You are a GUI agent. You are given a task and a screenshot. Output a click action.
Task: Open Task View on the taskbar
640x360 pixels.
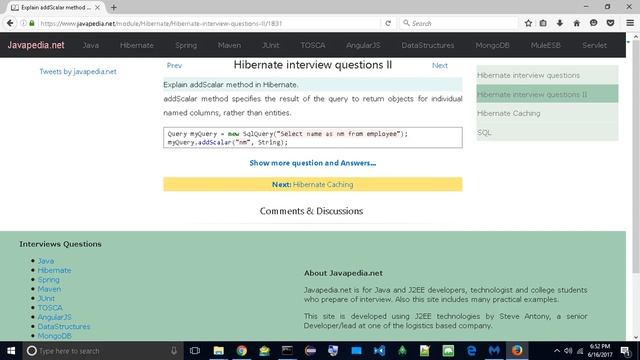[195, 351]
